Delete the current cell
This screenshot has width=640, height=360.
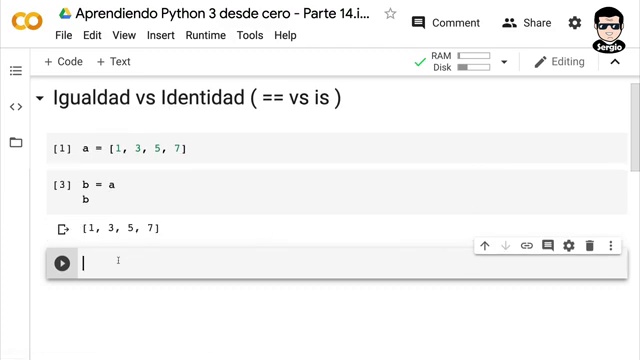[x=590, y=246]
